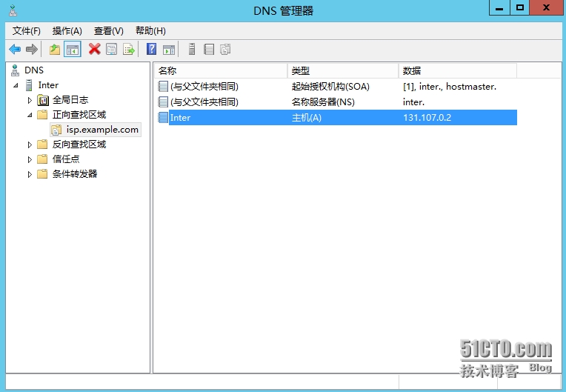Sort by the 类型 column header

click(343, 70)
